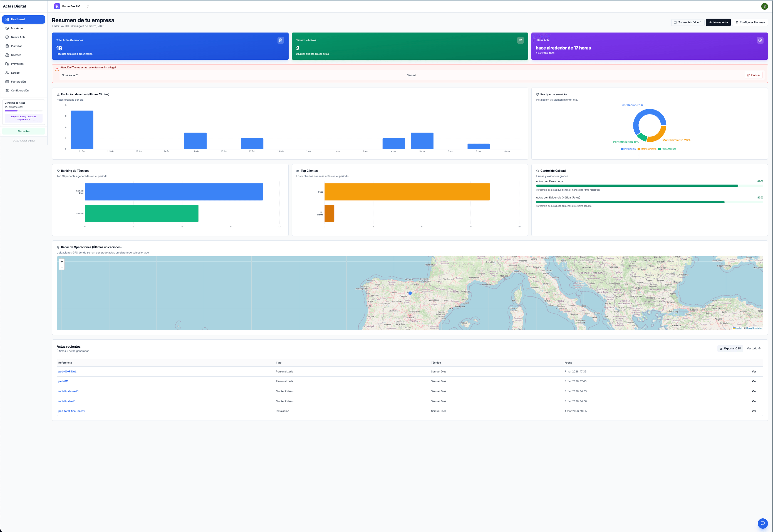
Task: Open Ver todo recent actas list
Action: (753, 348)
